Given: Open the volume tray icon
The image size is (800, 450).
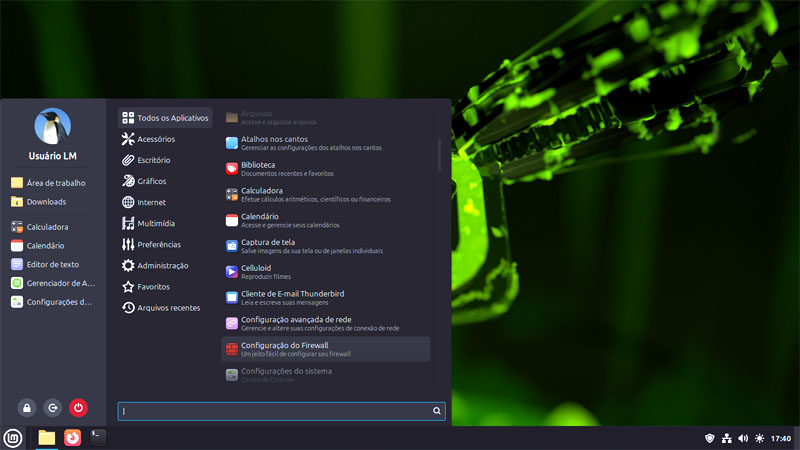Looking at the screenshot, I should tap(743, 438).
